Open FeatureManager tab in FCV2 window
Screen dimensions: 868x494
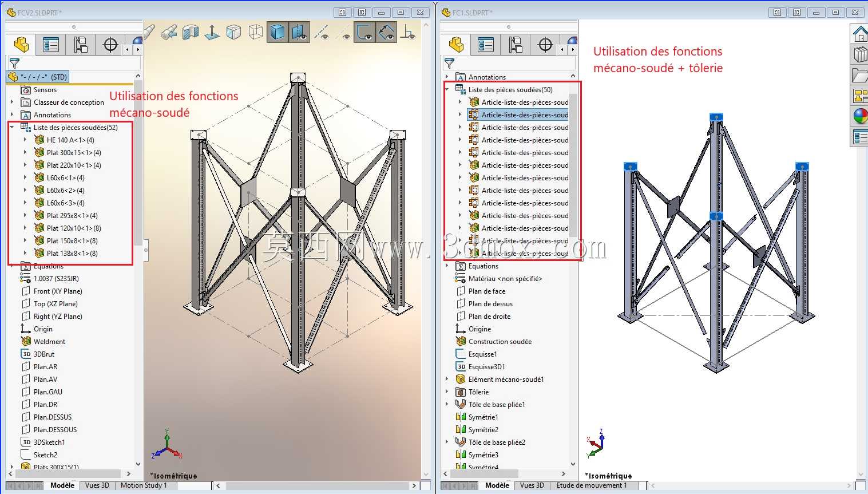pos(21,45)
